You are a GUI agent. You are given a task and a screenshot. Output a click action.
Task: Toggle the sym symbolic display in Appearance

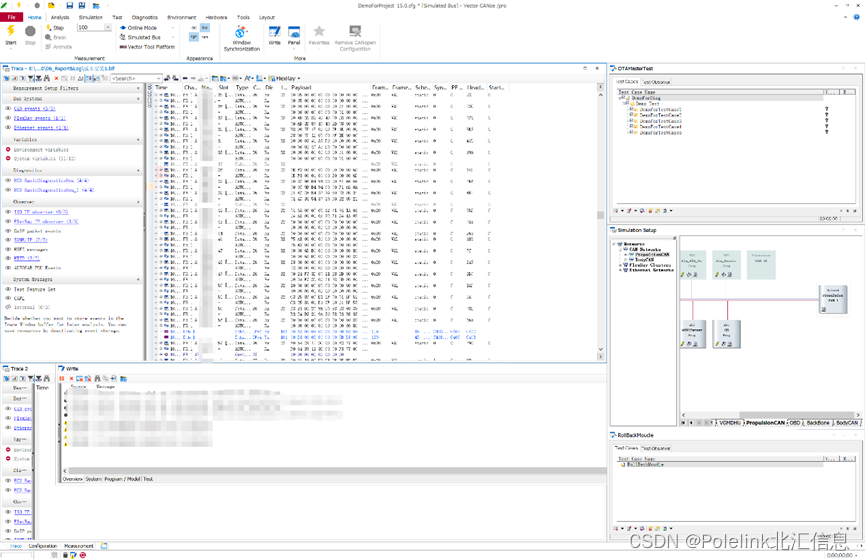pyautogui.click(x=194, y=37)
